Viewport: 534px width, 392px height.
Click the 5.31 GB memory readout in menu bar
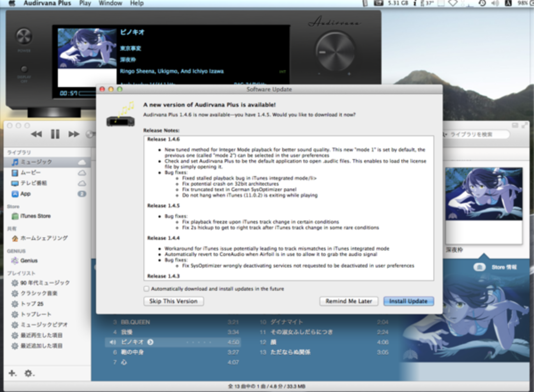point(398,3)
